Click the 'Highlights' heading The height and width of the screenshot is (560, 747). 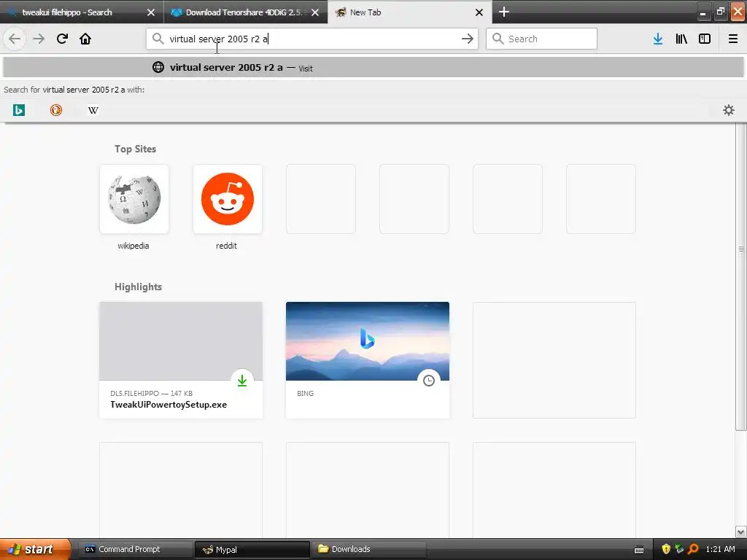[138, 287]
